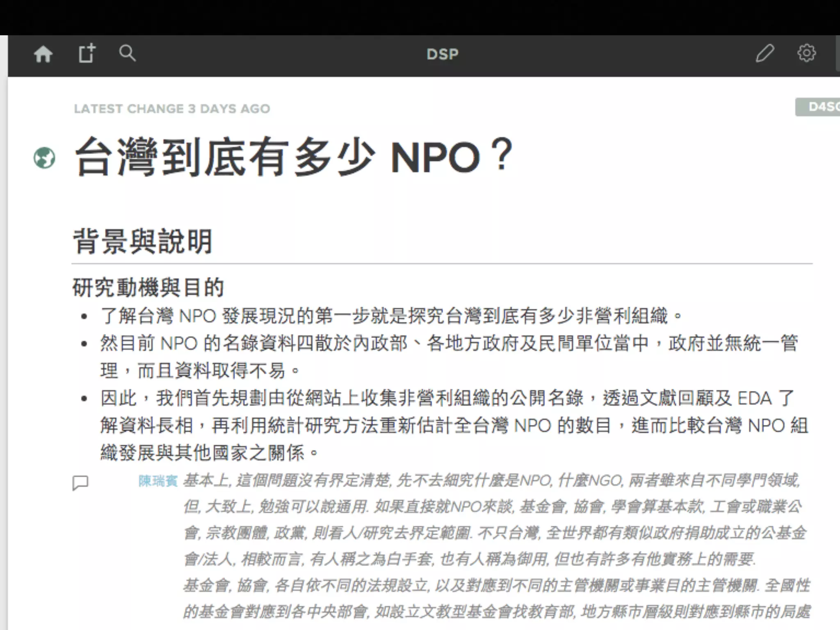The height and width of the screenshot is (630, 840).
Task: Create a new pad with plus icon
Action: (x=87, y=53)
